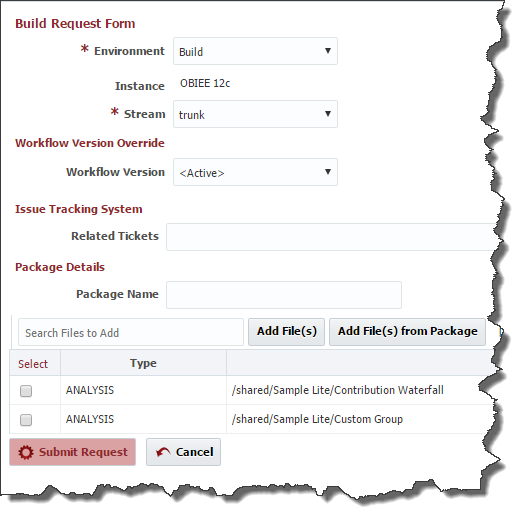Select the /shared/Sample Lite/Contribution Waterfall path
Viewport: 527px width, 525px height.
pyautogui.click(x=337, y=390)
